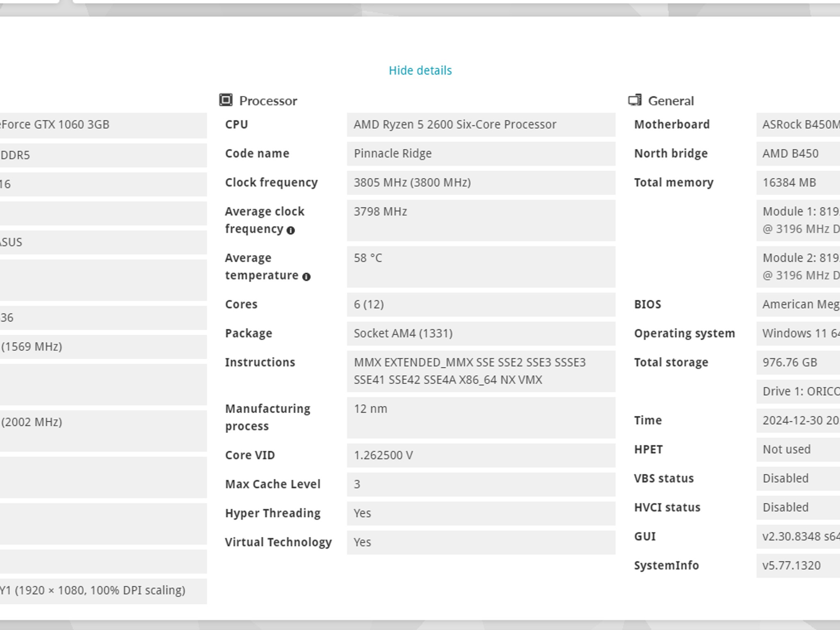This screenshot has height=630, width=840.
Task: Click the Hide details link
Action: [x=420, y=71]
